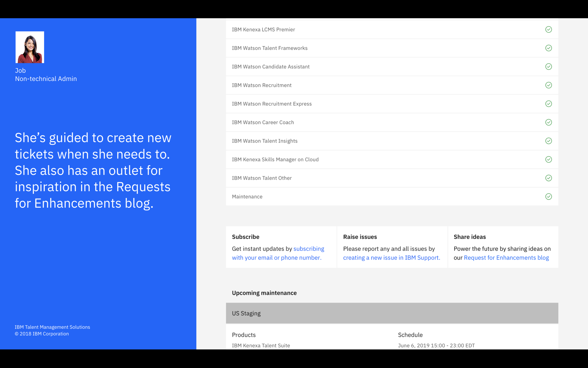Screen dimensions: 588x368
Task: Click the status checkmark for IBM Kenexa LCMS Premier
Action: click(548, 29)
